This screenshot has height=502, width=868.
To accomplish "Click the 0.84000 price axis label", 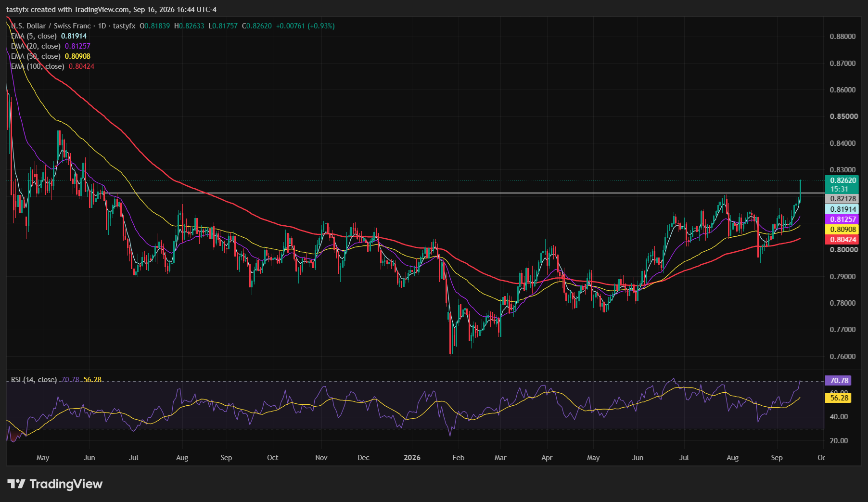I will [843, 143].
